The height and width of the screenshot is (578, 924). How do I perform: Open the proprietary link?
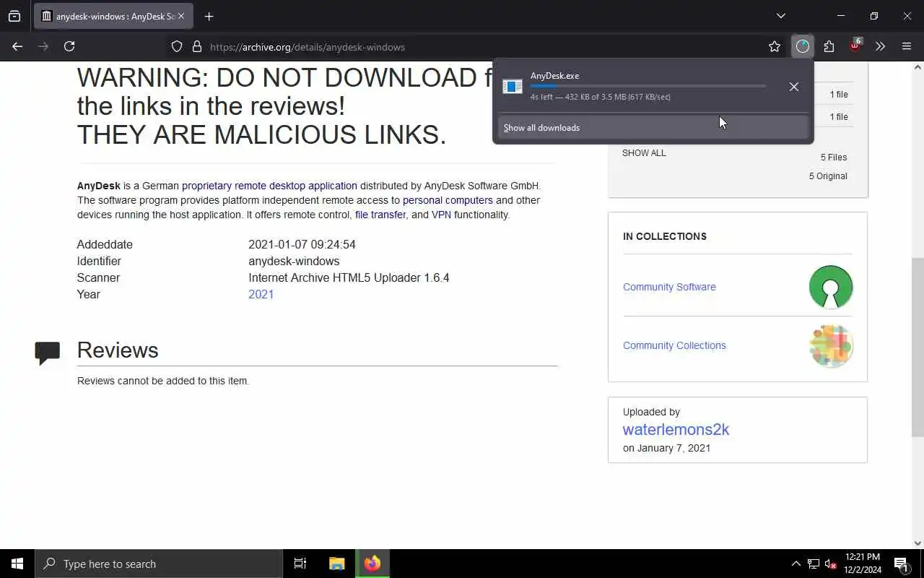tap(206, 186)
